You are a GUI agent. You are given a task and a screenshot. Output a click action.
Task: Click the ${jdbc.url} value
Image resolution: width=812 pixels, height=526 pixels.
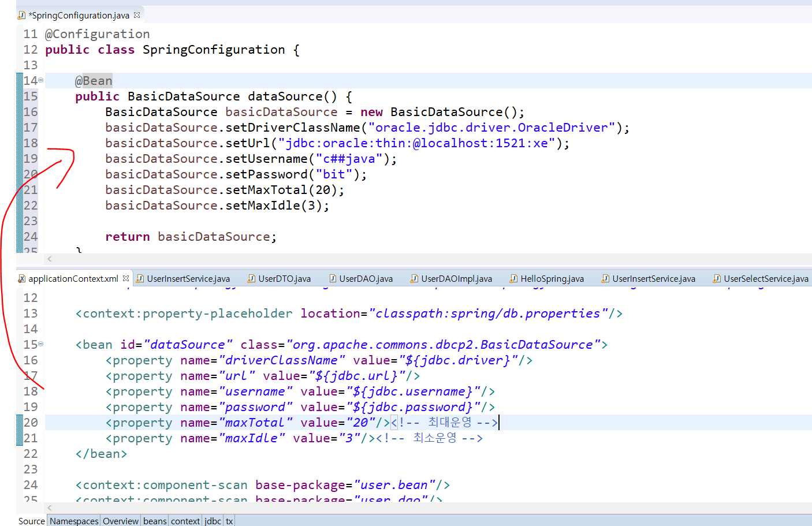click(x=357, y=376)
